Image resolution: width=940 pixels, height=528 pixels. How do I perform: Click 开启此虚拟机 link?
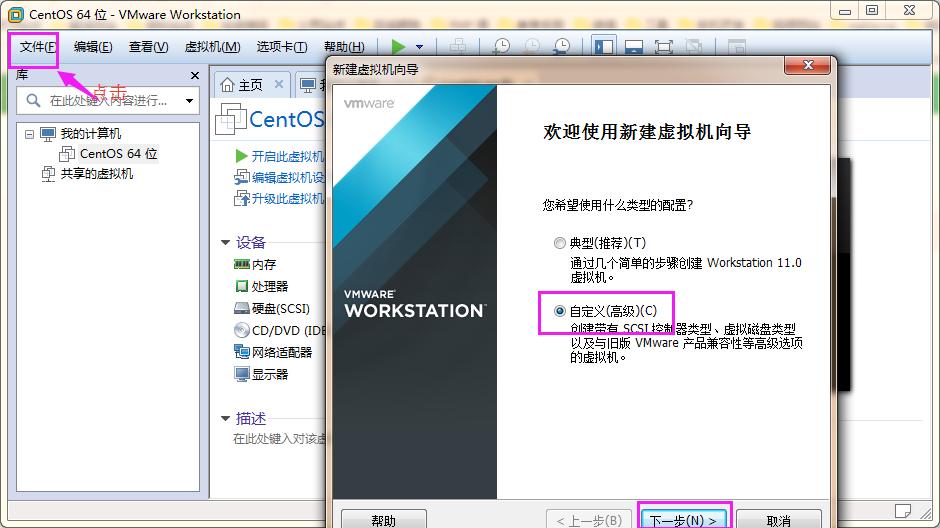(287, 156)
